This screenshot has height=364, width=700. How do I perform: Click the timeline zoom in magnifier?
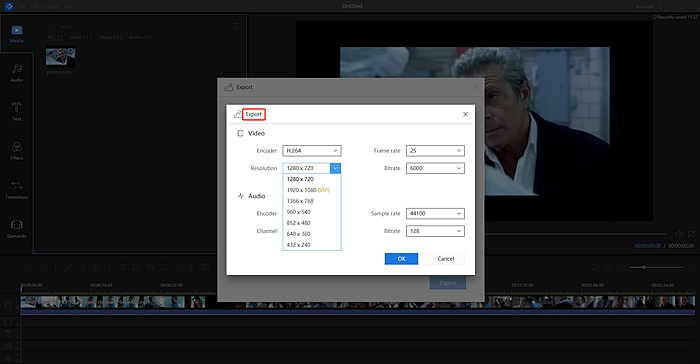tap(692, 267)
